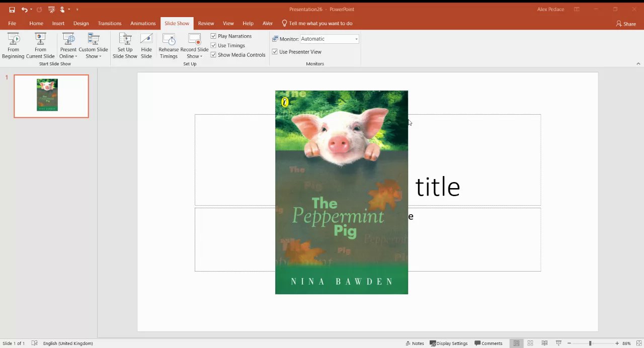
Task: Expand Present Online dropdown arrow
Action: (76, 56)
